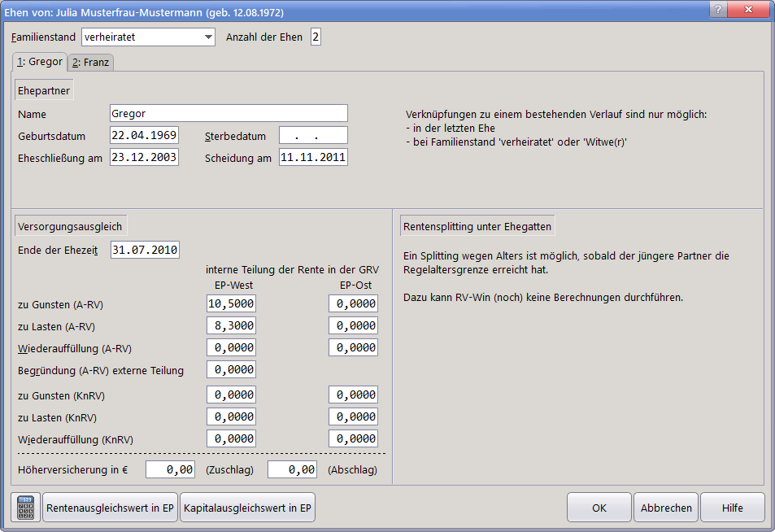Click zu Gunsten (A-RV) EP-West field
775x532 pixels.
pyautogui.click(x=231, y=303)
